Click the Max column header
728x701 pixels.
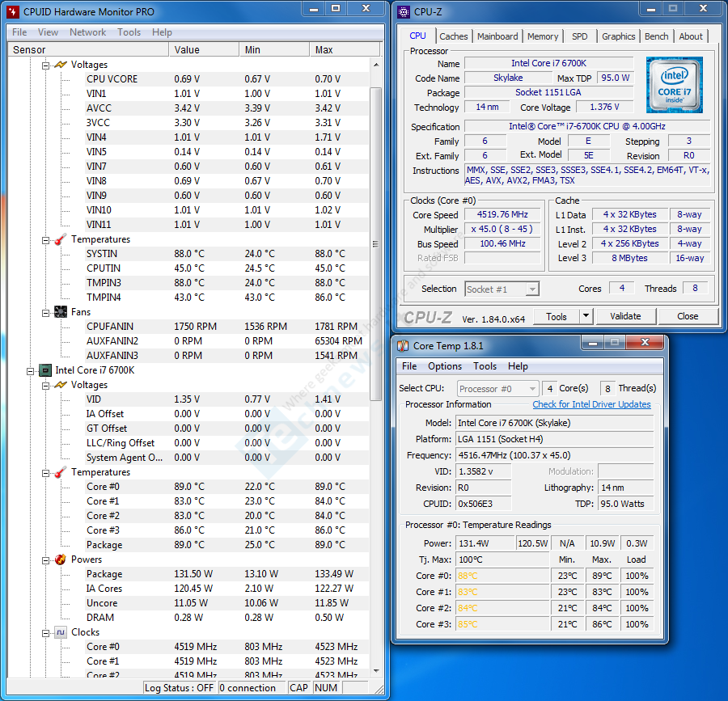click(345, 49)
